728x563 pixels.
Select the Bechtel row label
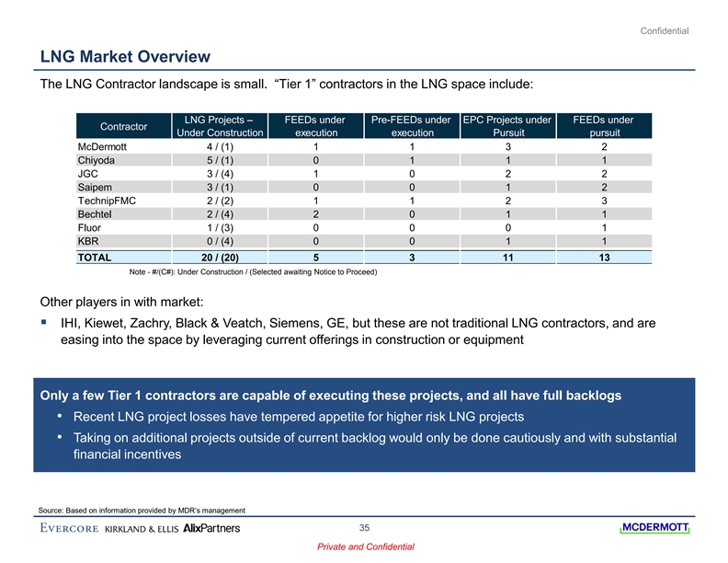coord(95,214)
